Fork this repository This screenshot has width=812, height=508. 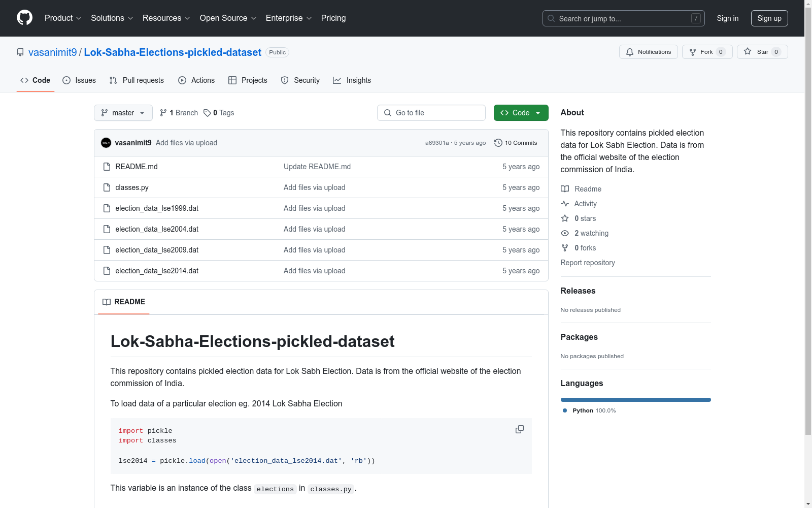click(707, 52)
